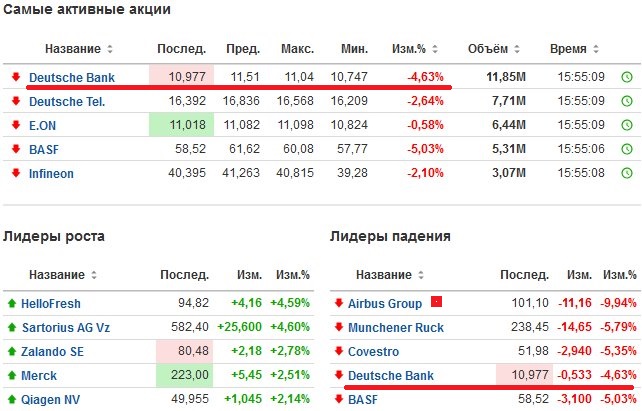
Task: Open the E.ON stock link
Action: 42,125
